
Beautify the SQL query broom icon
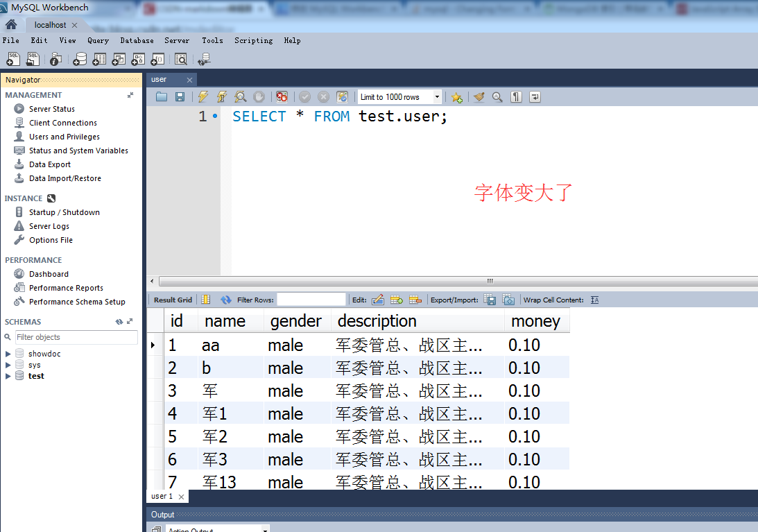[479, 96]
